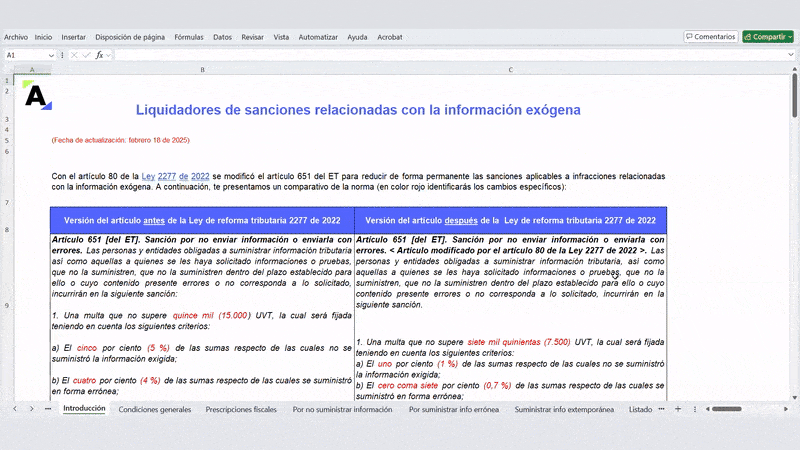Show more sheets ellipsis after Listado
The image size is (800, 450).
(x=661, y=409)
